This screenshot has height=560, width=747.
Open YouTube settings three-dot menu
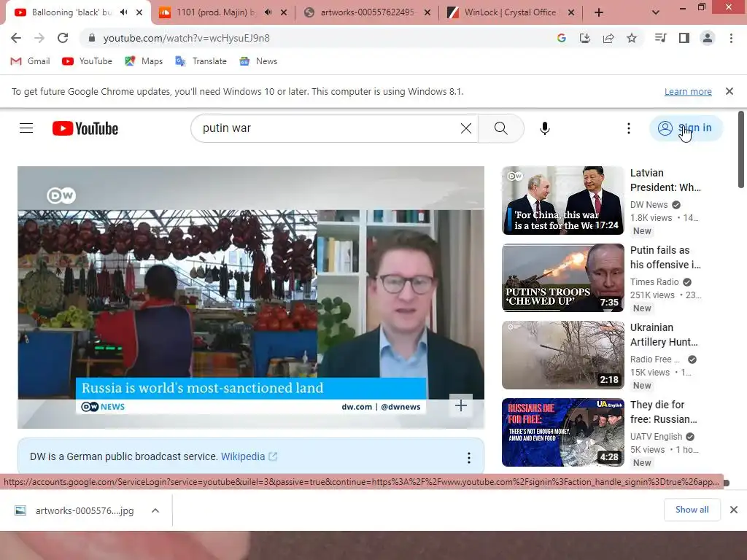[x=629, y=128]
